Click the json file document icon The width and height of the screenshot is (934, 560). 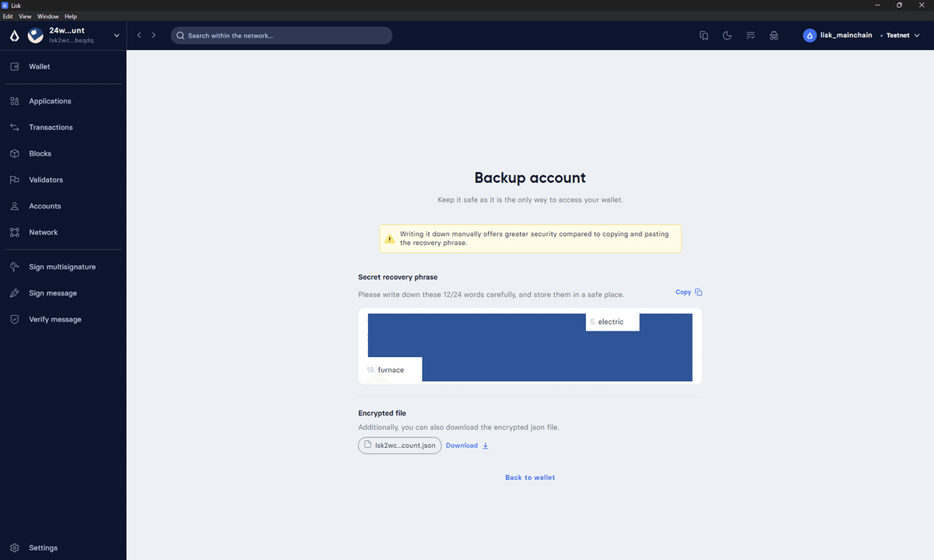368,445
